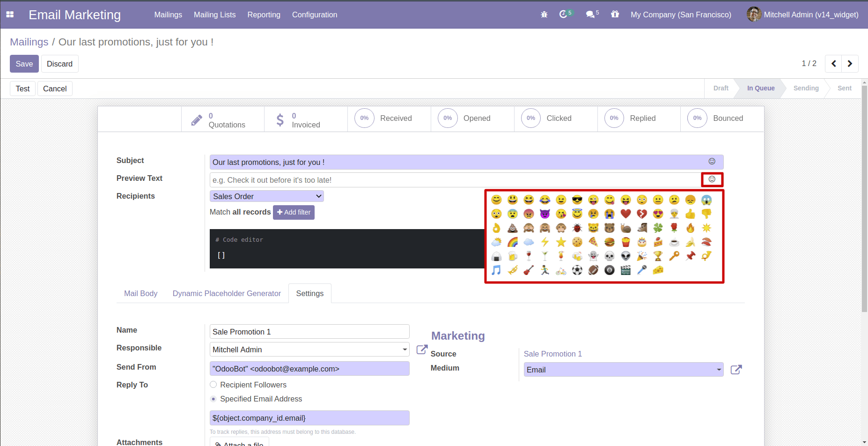Go to next mailing record
Viewport: 868px width, 446px height.
point(850,64)
